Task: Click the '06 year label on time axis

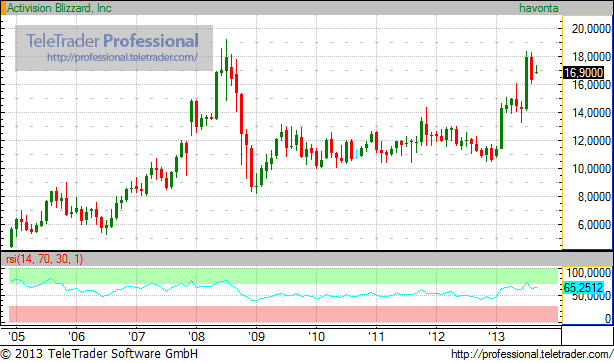Action: click(x=76, y=336)
